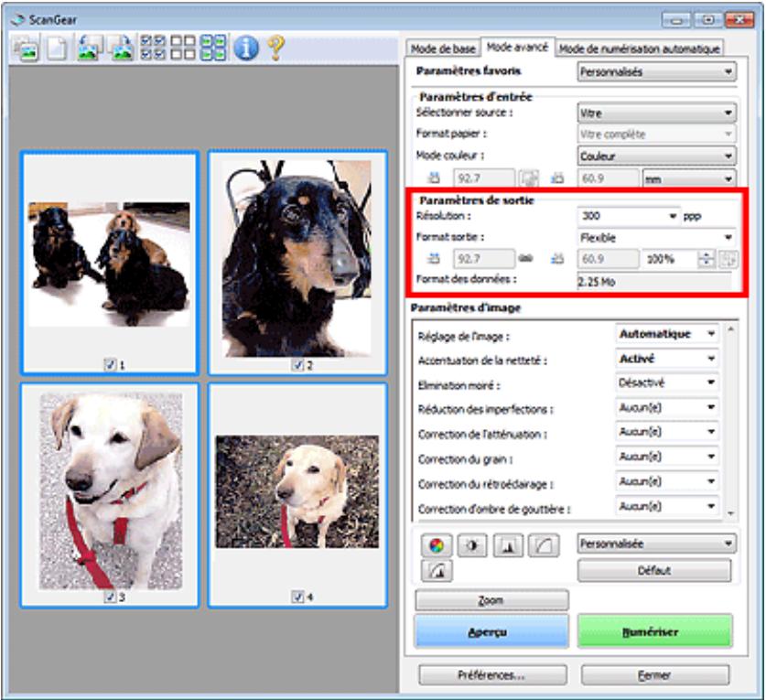Click the aspect ratio lock icon in input settings

click(x=528, y=178)
